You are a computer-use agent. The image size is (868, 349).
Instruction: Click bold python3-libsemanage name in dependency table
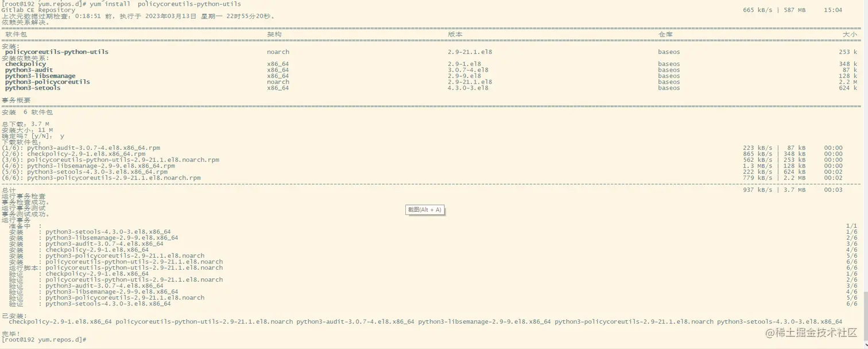(x=40, y=76)
